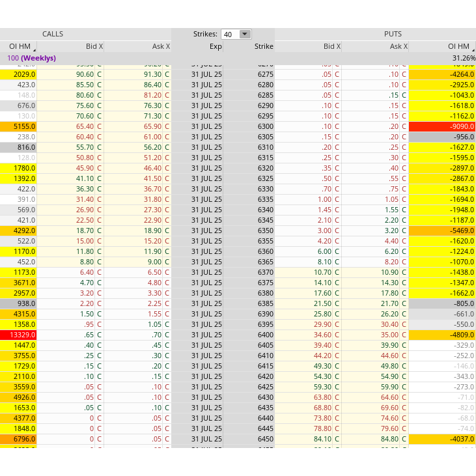Collapse the 100 (Weeklys) expiration row
The image size is (476, 476).
31,58
